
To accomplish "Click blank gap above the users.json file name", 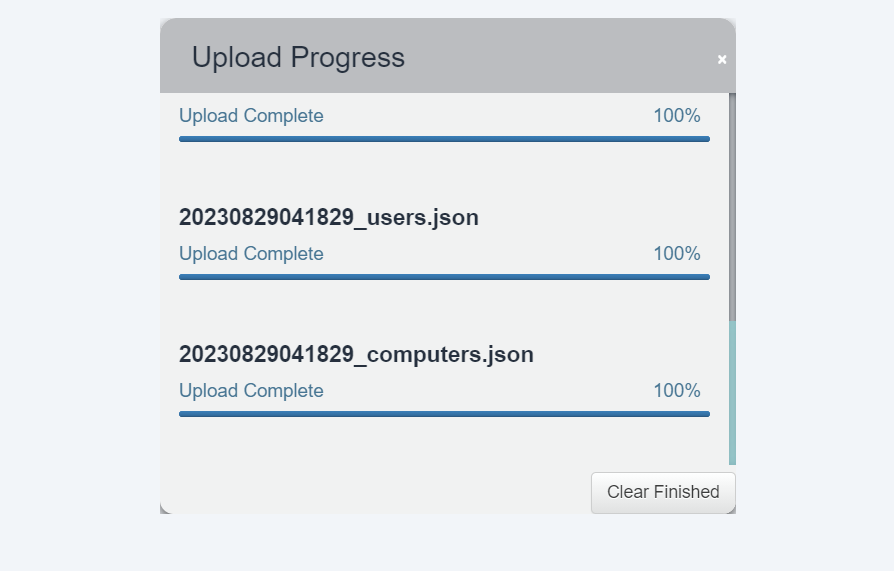I will [444, 175].
